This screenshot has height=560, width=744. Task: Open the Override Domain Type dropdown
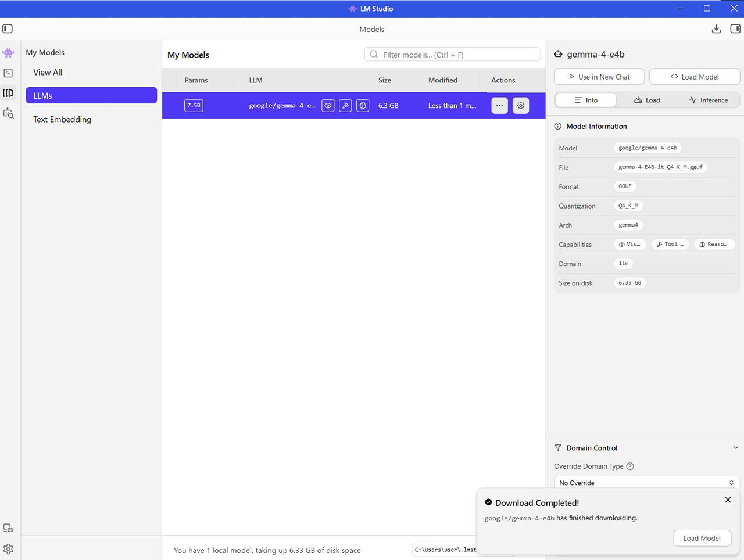tap(646, 483)
